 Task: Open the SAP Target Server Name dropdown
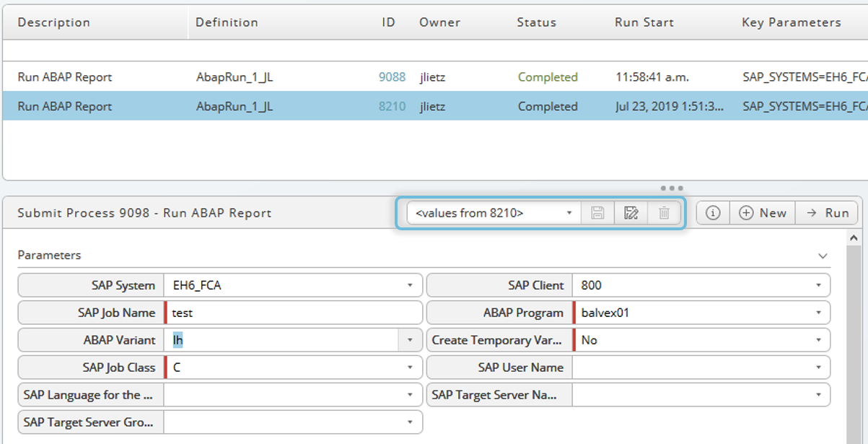(x=818, y=395)
